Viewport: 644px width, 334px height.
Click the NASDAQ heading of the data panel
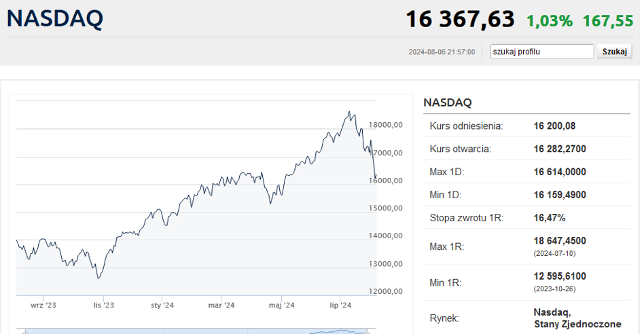[448, 103]
